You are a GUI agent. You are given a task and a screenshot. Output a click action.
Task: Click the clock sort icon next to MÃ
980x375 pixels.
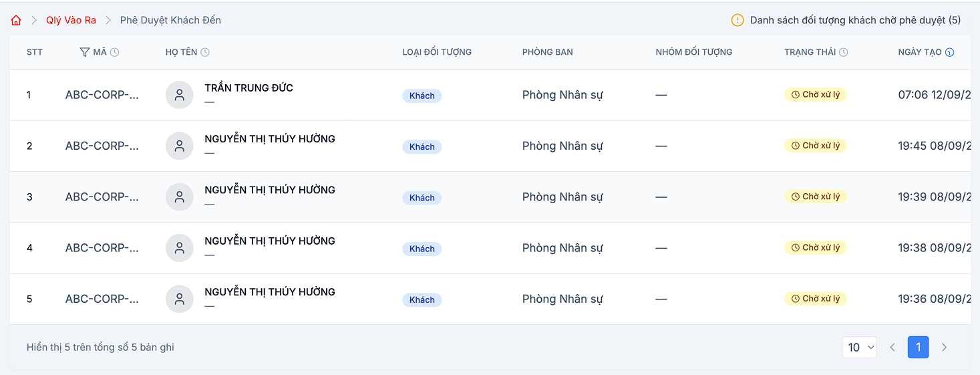114,52
